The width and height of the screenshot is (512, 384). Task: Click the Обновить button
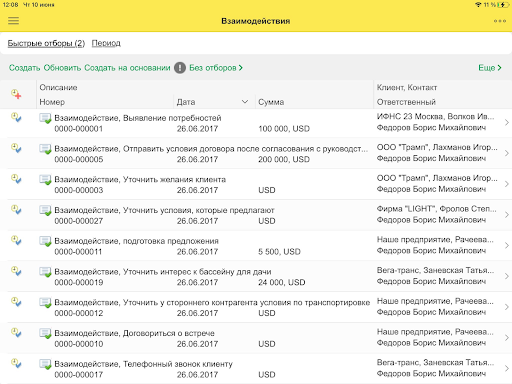(x=62, y=68)
